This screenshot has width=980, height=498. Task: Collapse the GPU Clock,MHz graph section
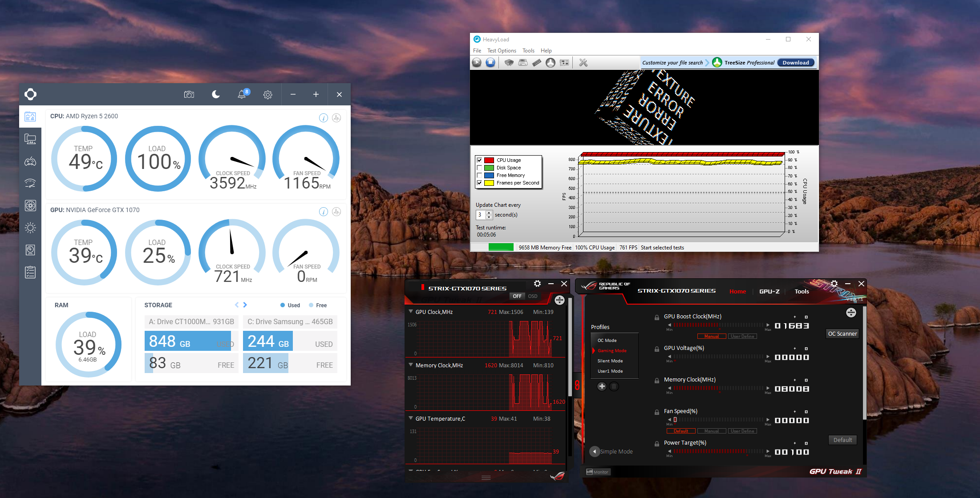click(411, 312)
